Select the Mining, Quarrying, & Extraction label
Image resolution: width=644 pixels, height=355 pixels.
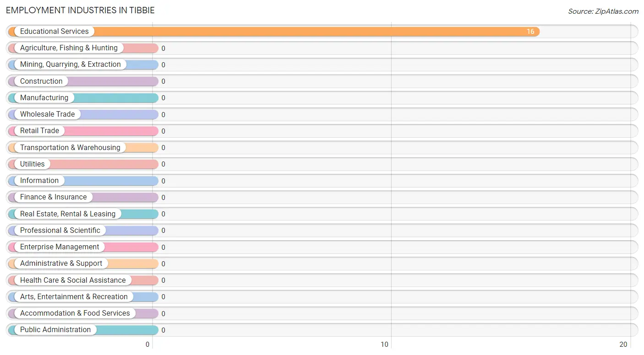[71, 65]
